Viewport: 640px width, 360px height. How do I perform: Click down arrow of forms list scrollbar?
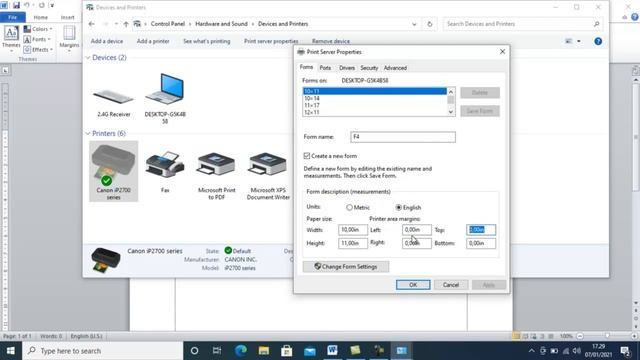(x=451, y=112)
